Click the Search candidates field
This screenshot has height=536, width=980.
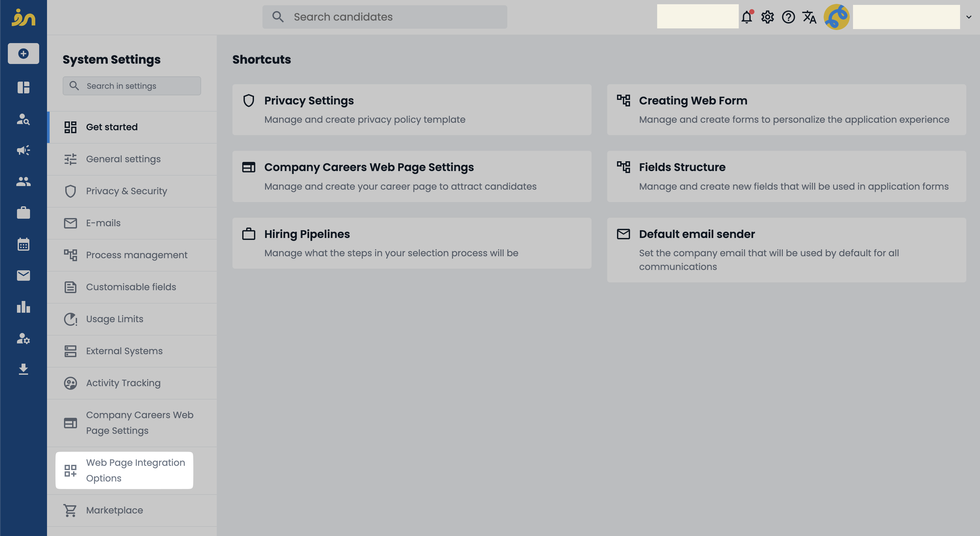(384, 17)
